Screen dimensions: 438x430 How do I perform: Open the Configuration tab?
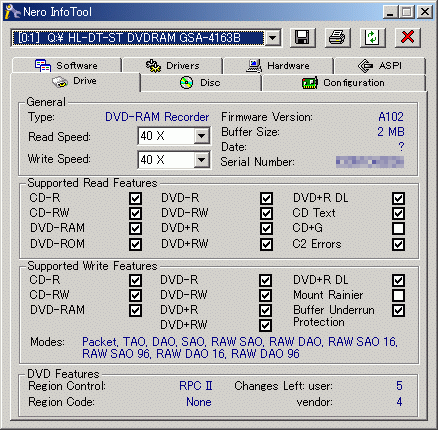click(344, 83)
